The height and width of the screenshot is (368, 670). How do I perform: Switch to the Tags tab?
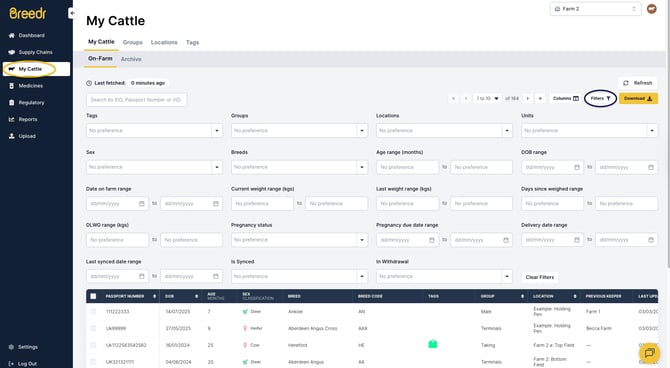click(x=192, y=42)
